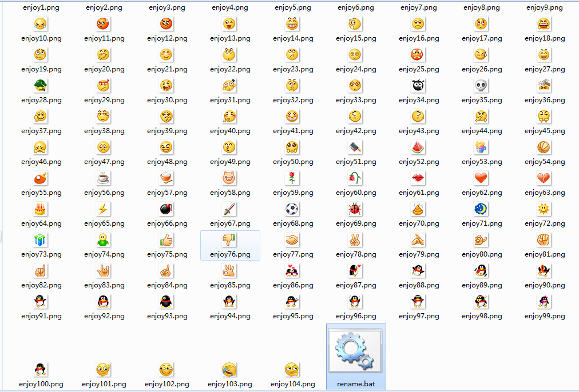Image resolution: width=579 pixels, height=392 pixels.
Task: Click the ladybug icon enjoy69.png
Action: (x=355, y=209)
